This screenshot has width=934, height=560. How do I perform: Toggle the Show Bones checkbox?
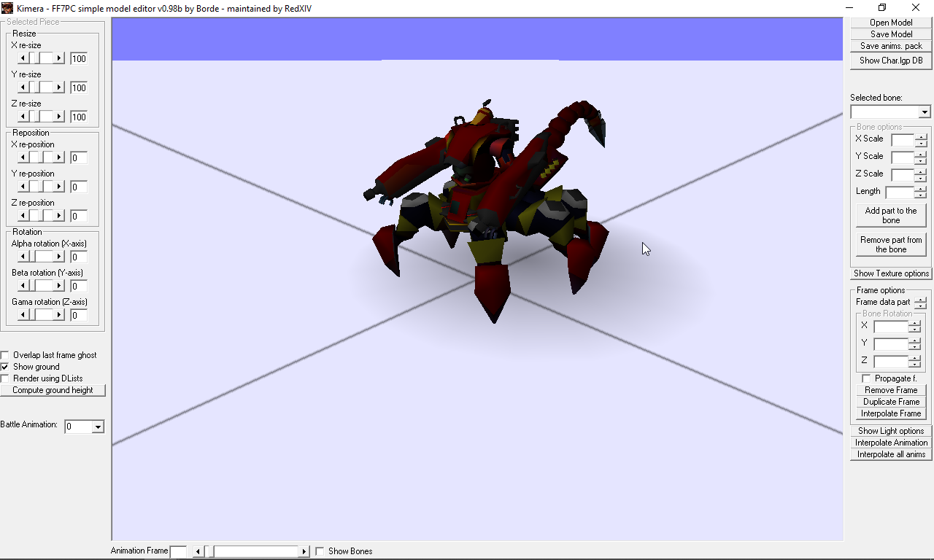tap(320, 551)
